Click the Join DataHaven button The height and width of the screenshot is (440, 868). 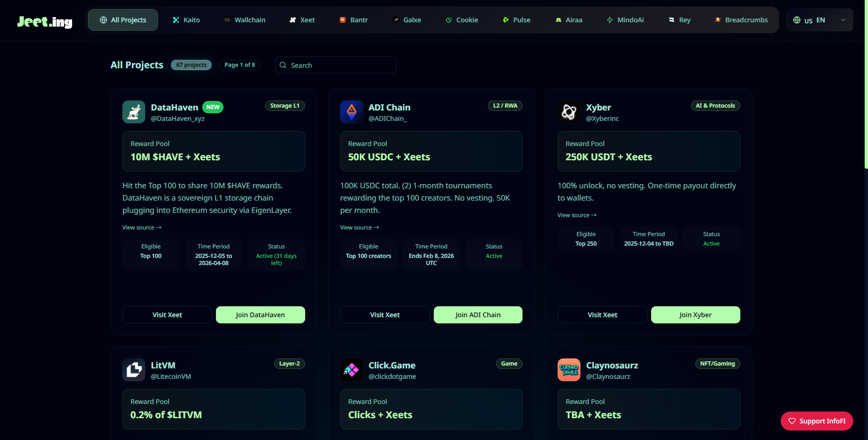pos(261,315)
